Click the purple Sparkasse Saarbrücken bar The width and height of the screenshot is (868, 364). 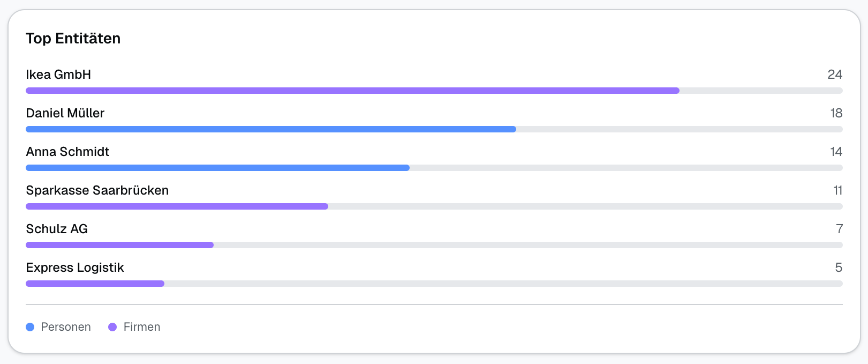click(x=177, y=206)
